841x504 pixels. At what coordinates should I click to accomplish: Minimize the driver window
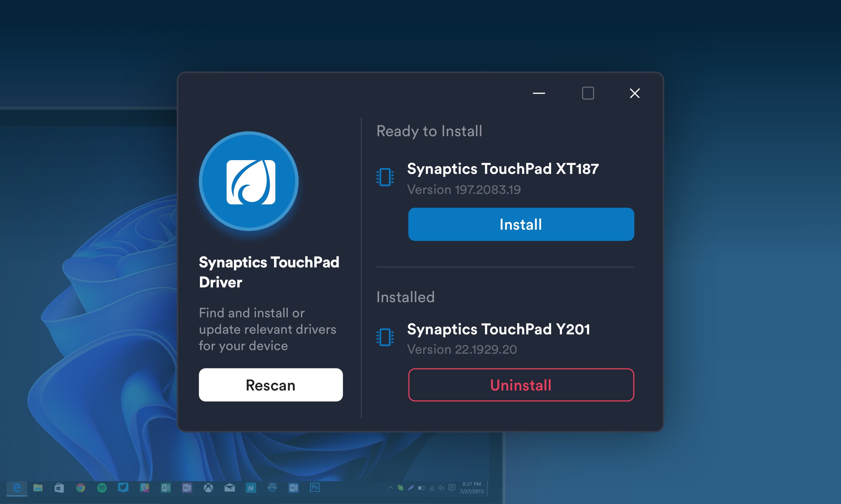(539, 93)
